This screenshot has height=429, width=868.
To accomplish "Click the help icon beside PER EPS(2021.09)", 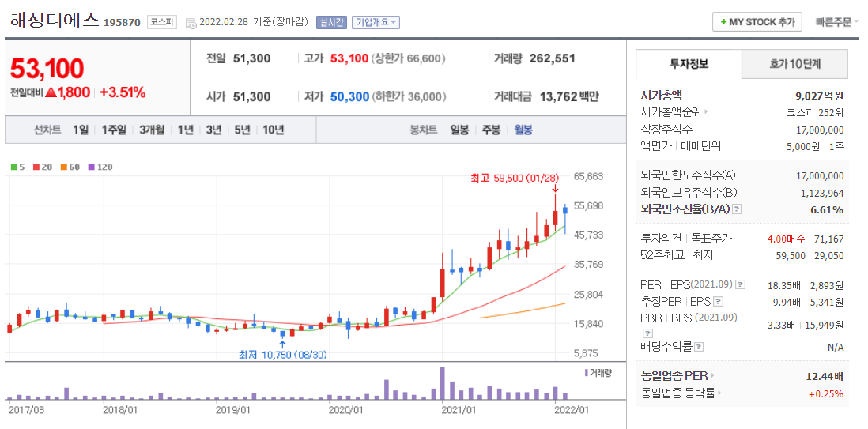I will pyautogui.click(x=741, y=284).
